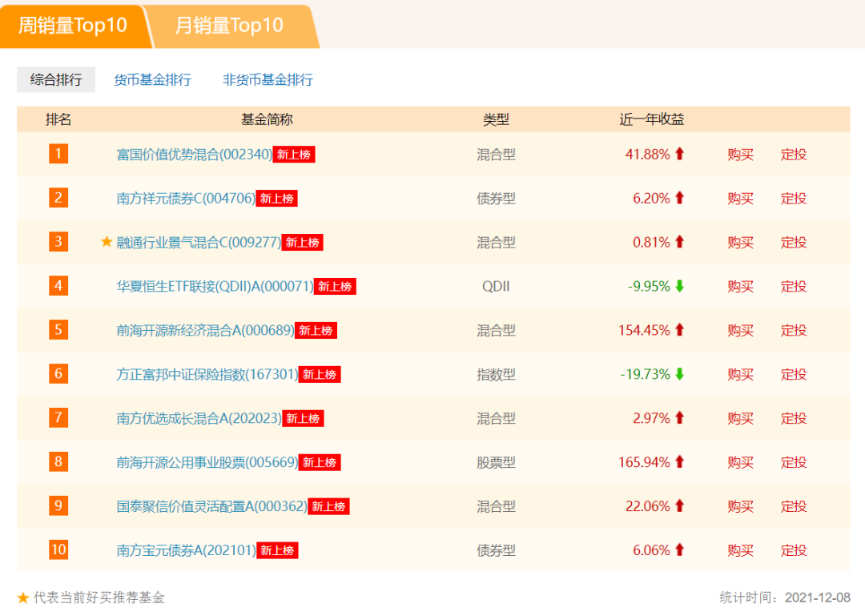Screen dimensions: 865x616
Task: Click 定投 for 前海开源公用事业股票
Action: [x=793, y=462]
